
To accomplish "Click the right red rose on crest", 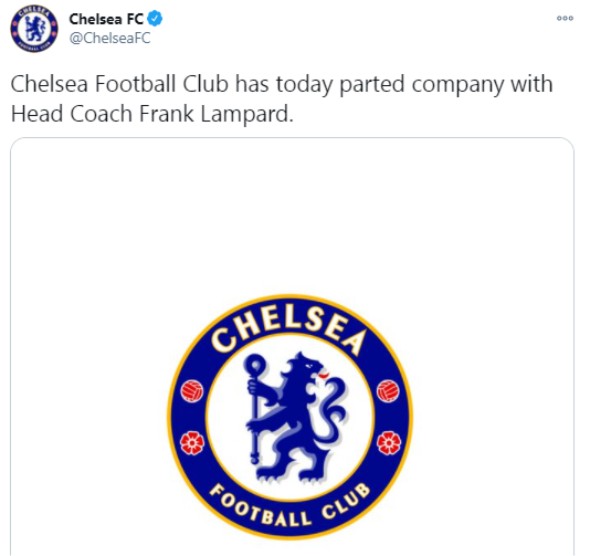I will point(389,443).
